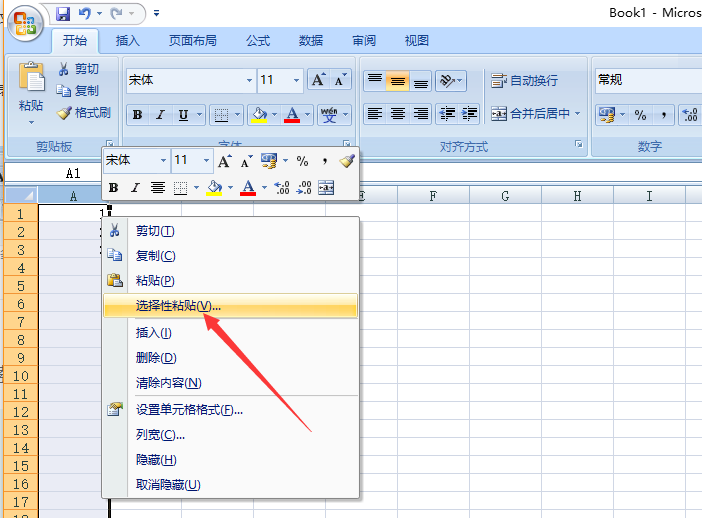
Task: Expand underline style dropdown arrow in ribbon
Action: (200, 115)
